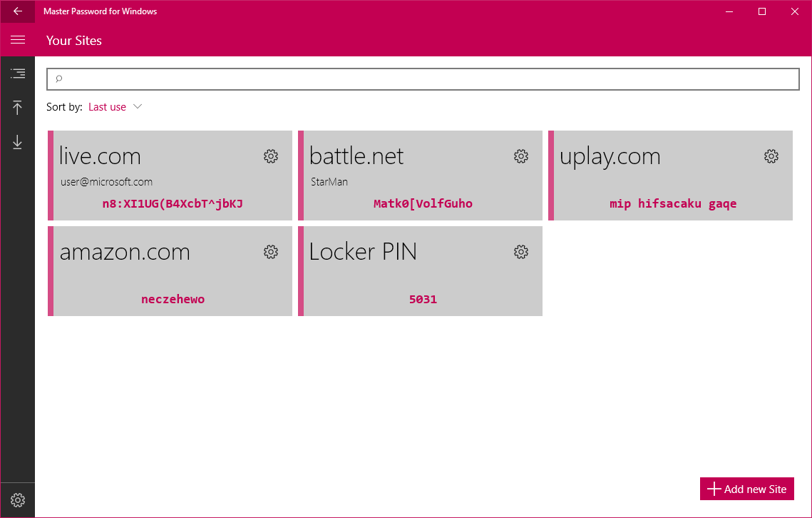Viewport: 812px width, 518px height.
Task: Select the live.com site title
Action: pyautogui.click(x=100, y=156)
